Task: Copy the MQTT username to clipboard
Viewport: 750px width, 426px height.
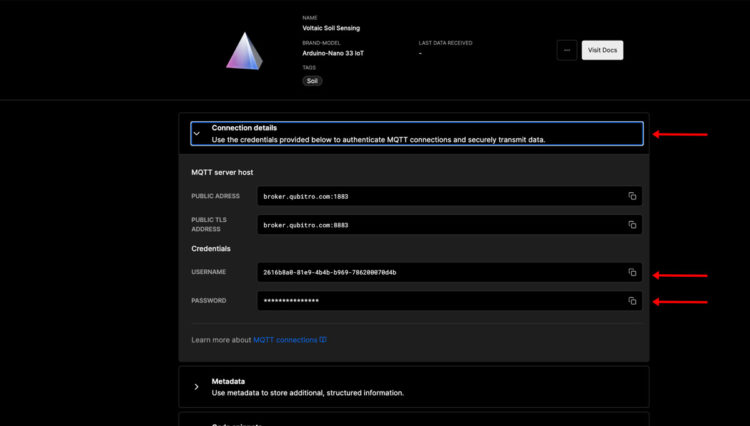Action: tap(632, 272)
